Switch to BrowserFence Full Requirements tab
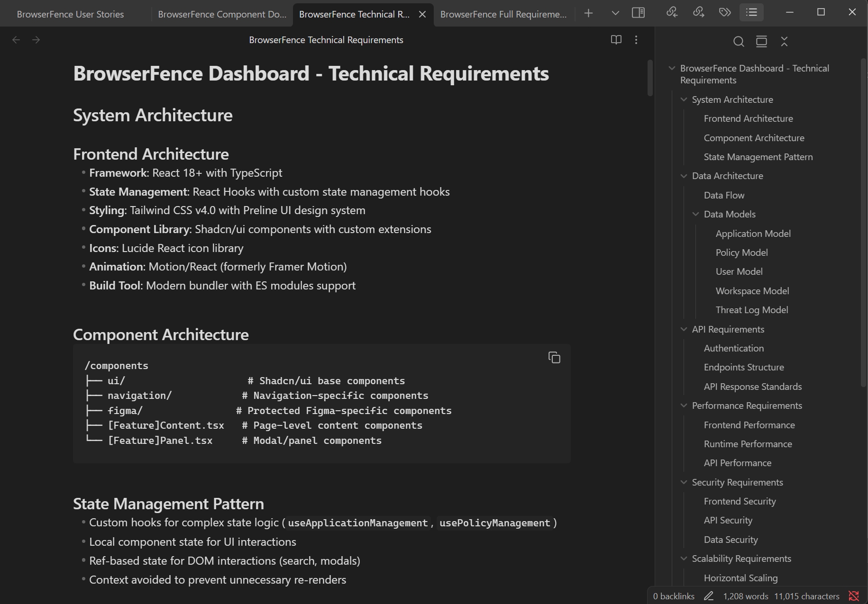868x604 pixels. [x=503, y=14]
